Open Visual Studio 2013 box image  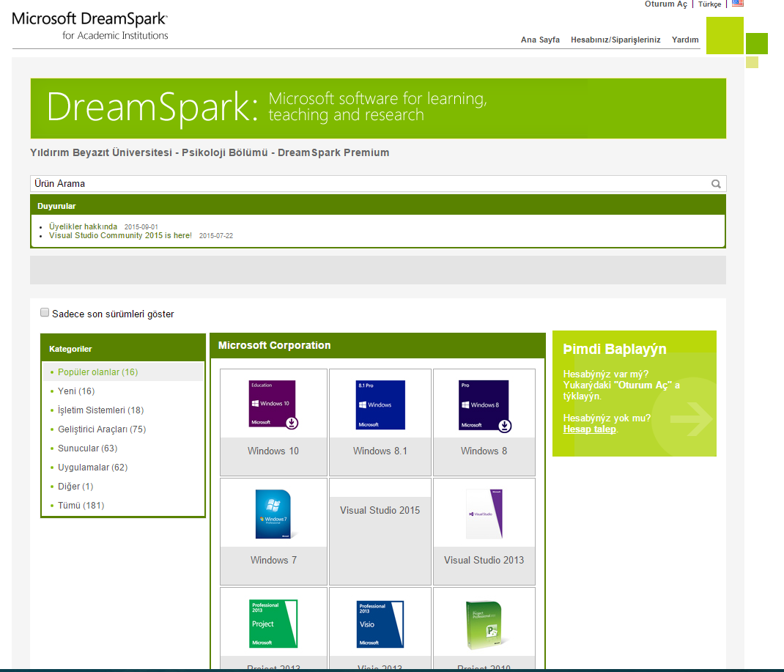[484, 514]
